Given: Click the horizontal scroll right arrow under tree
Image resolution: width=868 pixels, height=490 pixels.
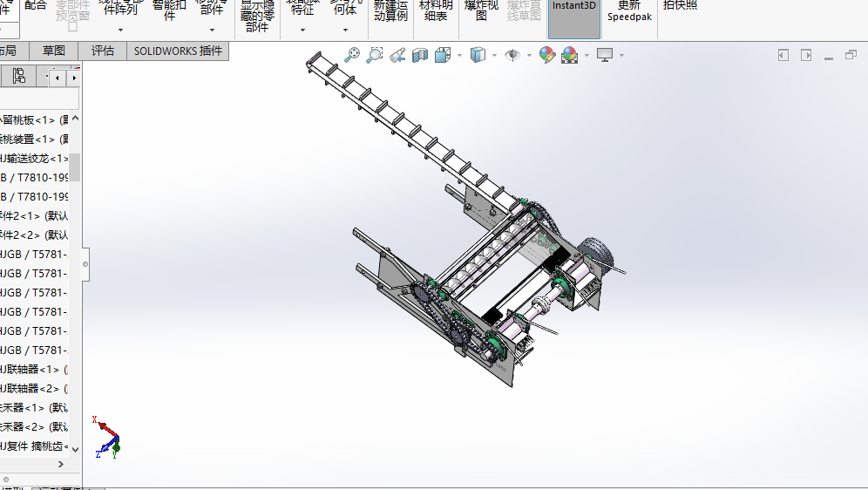Looking at the screenshot, I should point(61,465).
